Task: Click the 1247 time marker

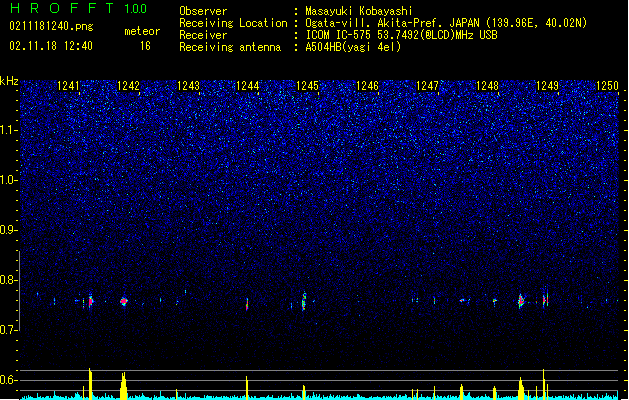Action: pos(427,85)
